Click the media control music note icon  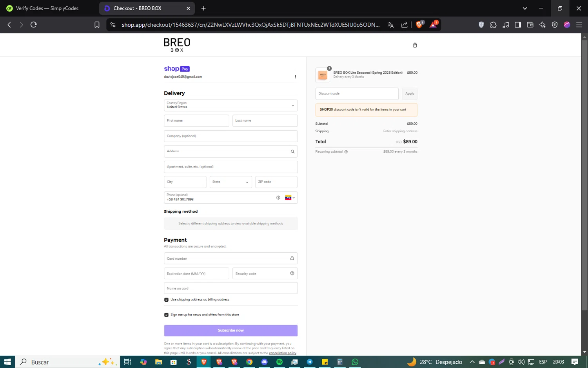click(506, 25)
